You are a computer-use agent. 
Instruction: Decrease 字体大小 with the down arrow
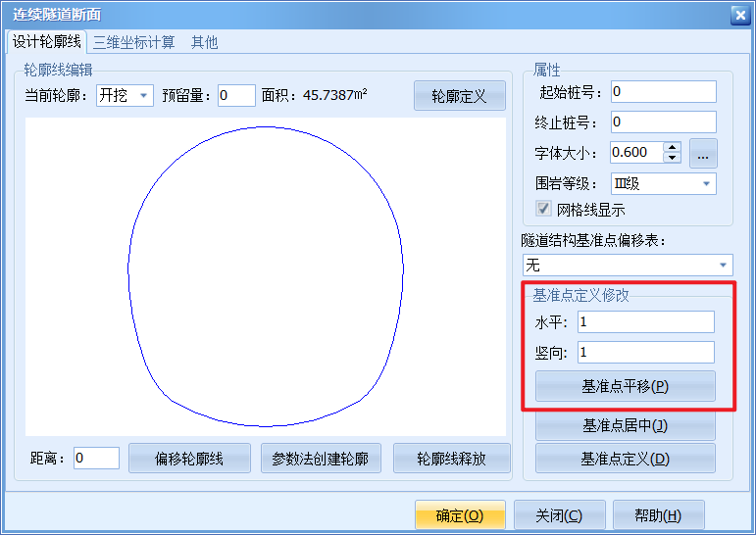click(x=672, y=158)
